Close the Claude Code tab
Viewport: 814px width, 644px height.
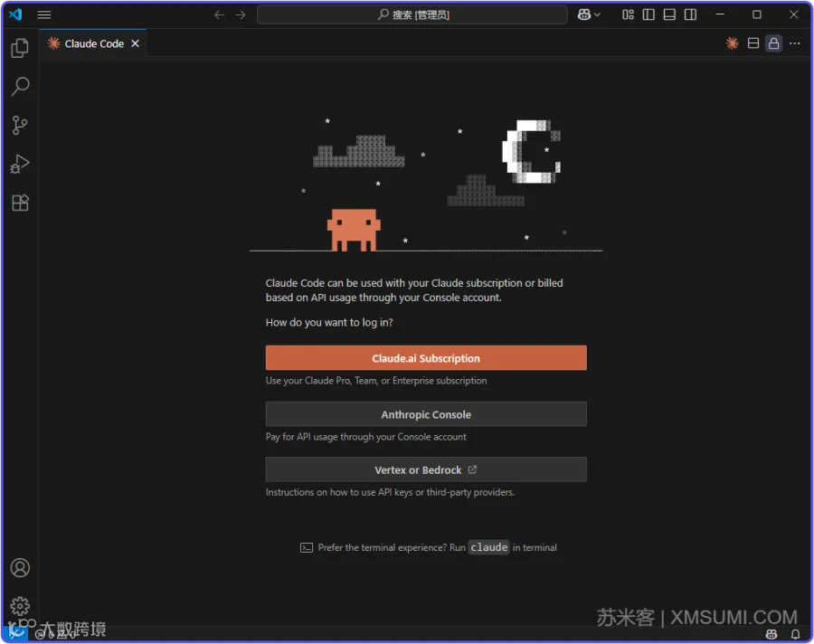[135, 43]
